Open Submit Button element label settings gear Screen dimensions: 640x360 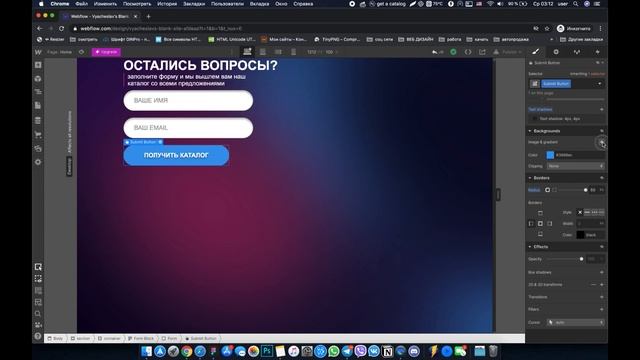160,142
